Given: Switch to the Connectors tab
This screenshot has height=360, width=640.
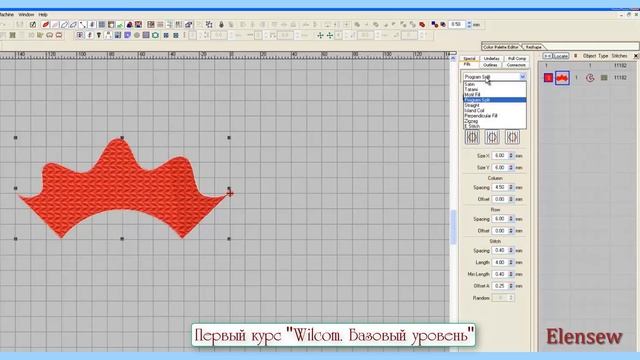Looking at the screenshot, I should tap(516, 65).
